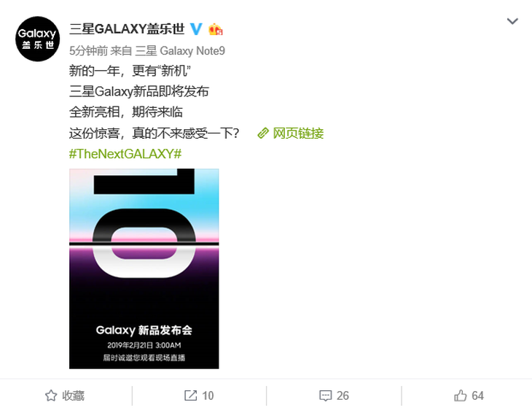Click the membership crown badge icon
The image size is (532, 410).
tap(216, 29)
